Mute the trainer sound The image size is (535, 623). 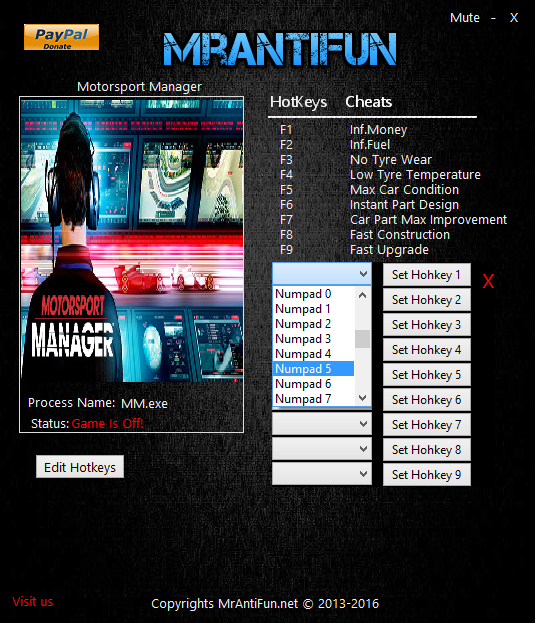click(x=464, y=18)
